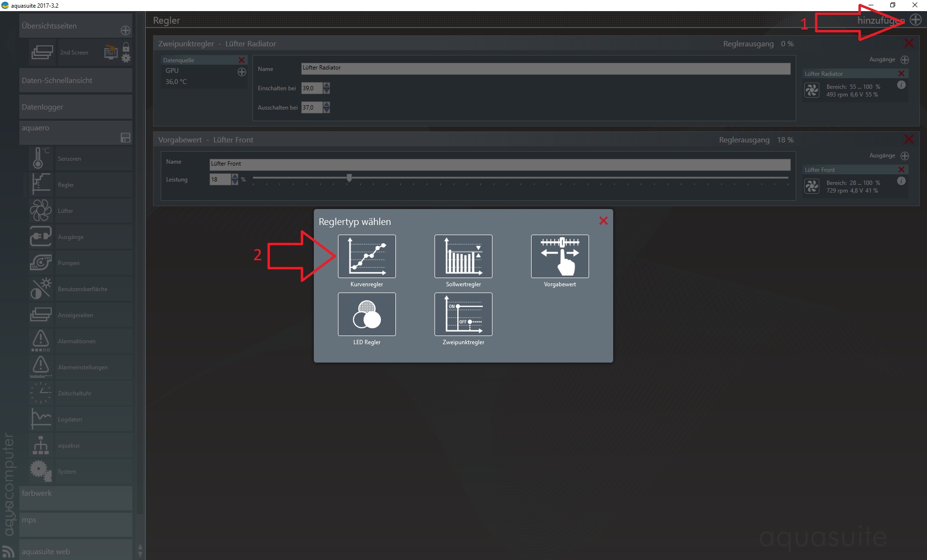927x560 pixels.
Task: Expand the farbwerk device section
Action: pos(76,497)
